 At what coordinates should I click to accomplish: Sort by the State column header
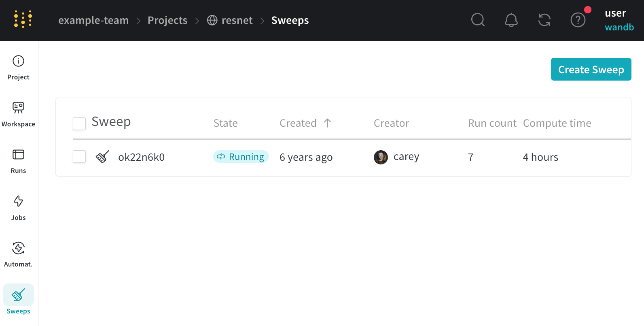(225, 123)
